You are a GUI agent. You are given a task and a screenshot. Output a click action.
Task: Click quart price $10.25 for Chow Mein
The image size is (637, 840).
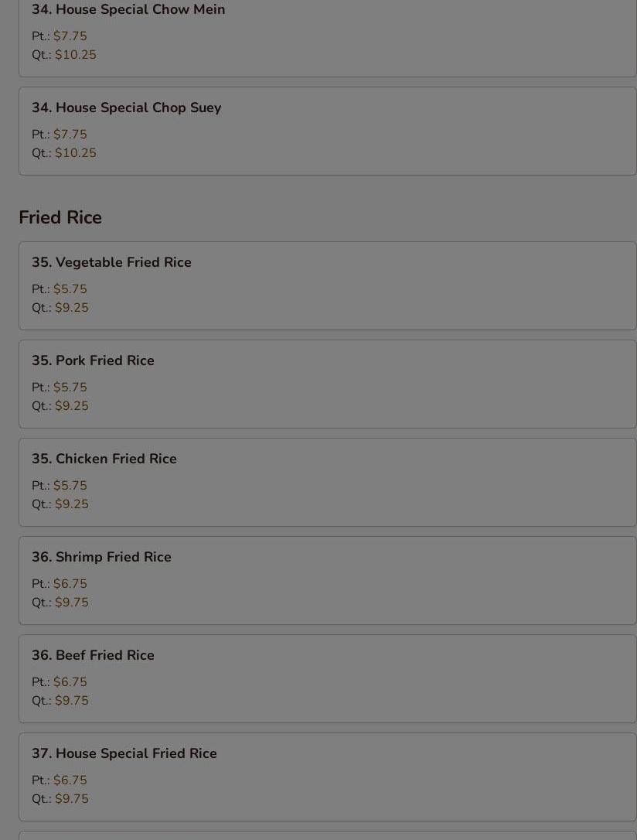[x=75, y=55]
